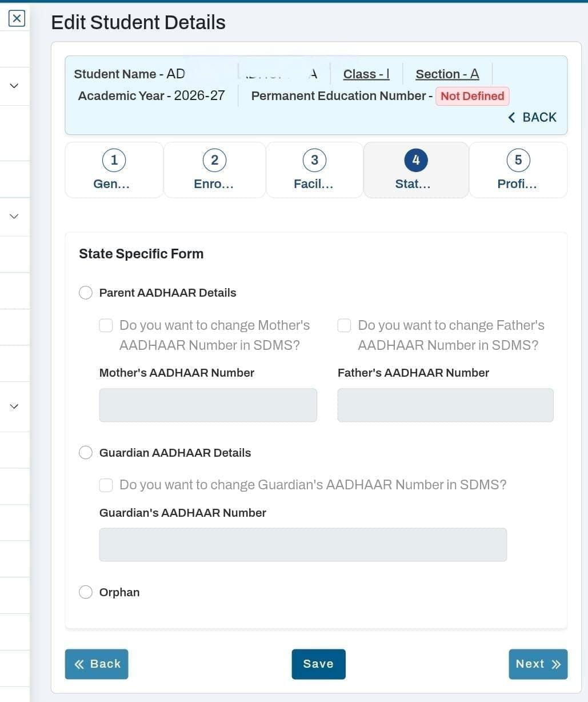Screen dimensions: 588x702
Task: Tick change Guardian's AADHAAR Number checkbox
Action: pos(106,485)
